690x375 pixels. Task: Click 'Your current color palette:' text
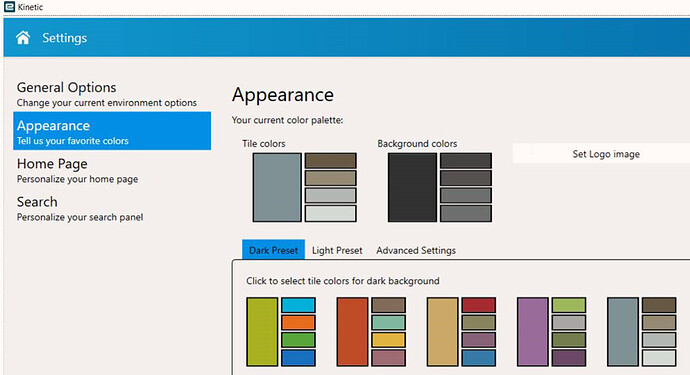click(287, 120)
